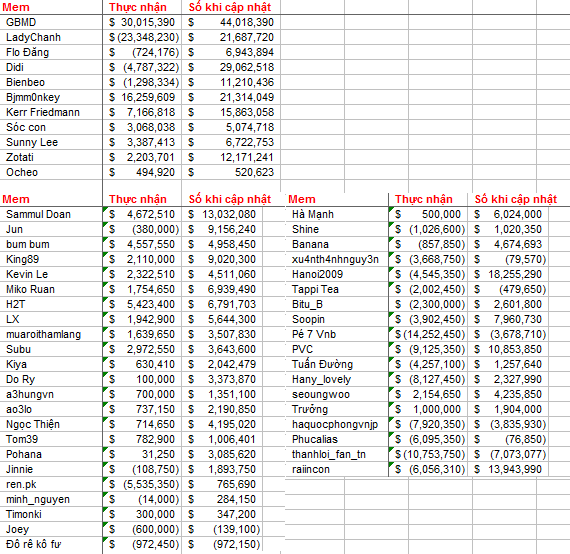Select the Ocheo cell
The width and height of the screenshot is (570, 554).
[51, 172]
